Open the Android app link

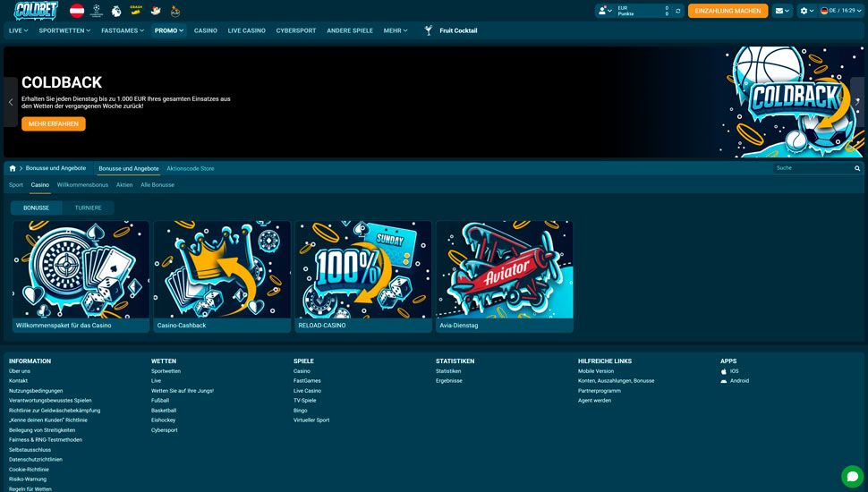[x=735, y=381]
